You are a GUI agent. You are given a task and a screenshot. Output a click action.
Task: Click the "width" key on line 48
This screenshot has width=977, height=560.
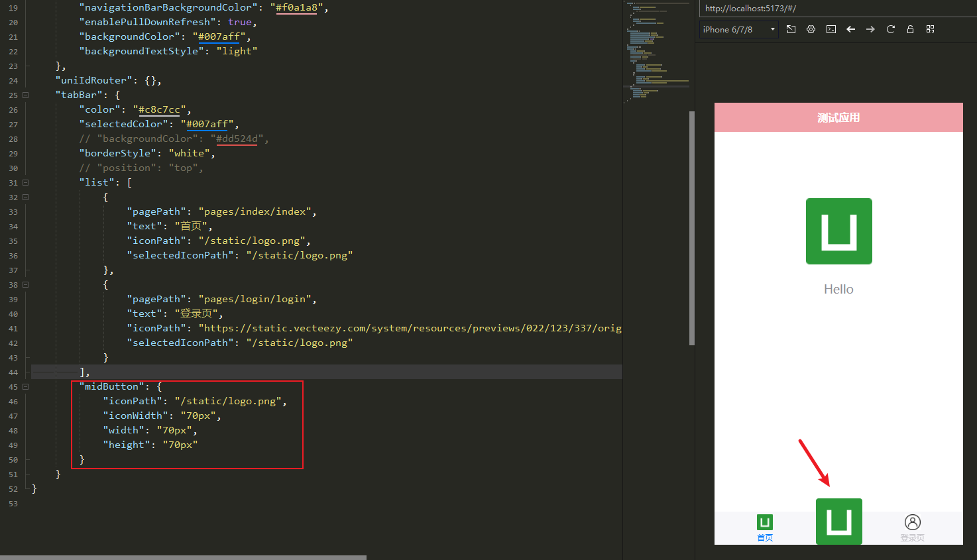point(124,430)
